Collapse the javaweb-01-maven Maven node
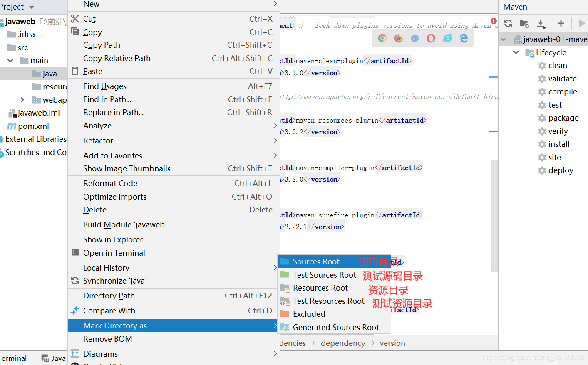Viewport: 588px width, 365px height. (504, 39)
